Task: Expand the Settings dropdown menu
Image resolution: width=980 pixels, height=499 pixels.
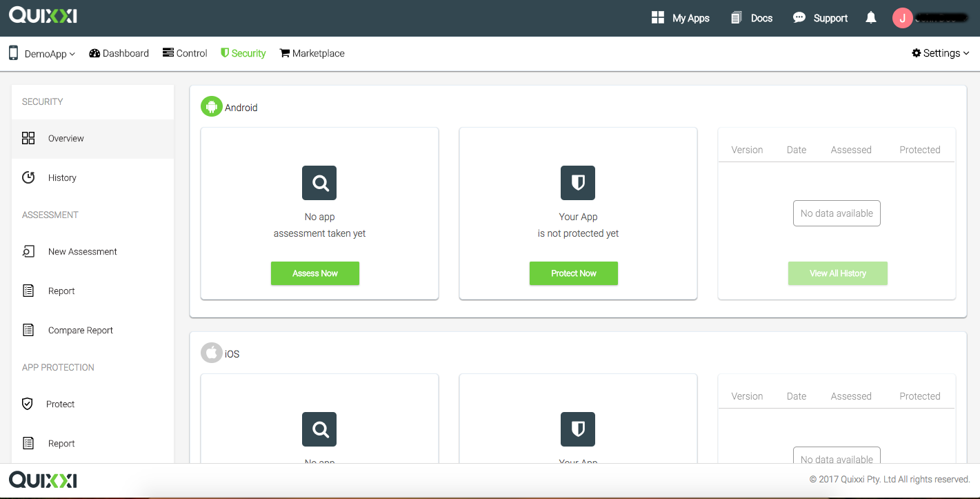Action: [940, 53]
